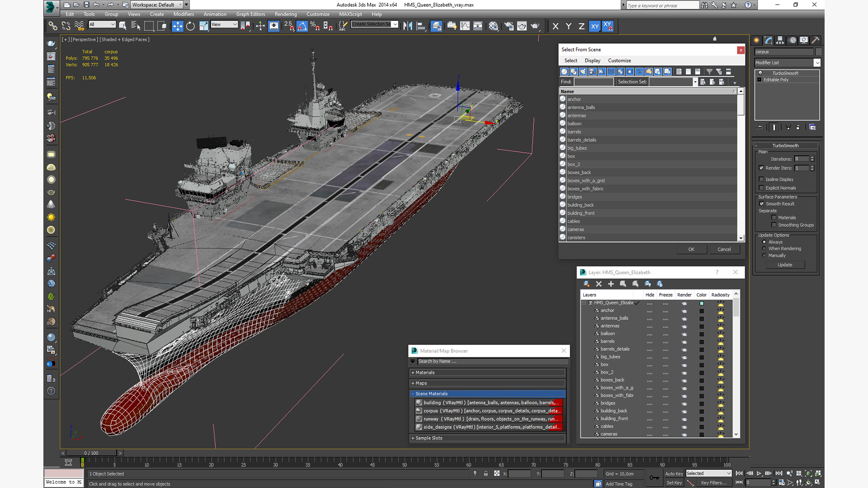Switch to the Utilities hammer panel tab
The height and width of the screenshot is (488, 868).
[816, 40]
